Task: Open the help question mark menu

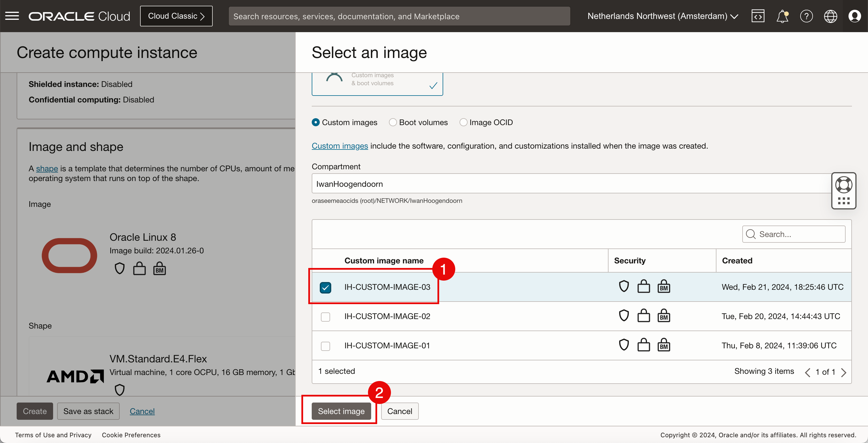Action: coord(806,16)
